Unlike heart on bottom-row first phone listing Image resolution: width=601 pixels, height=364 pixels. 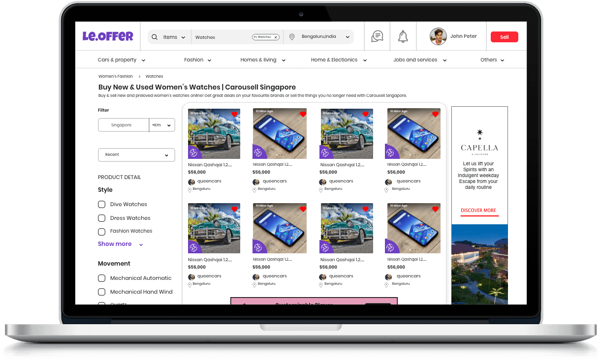click(303, 209)
